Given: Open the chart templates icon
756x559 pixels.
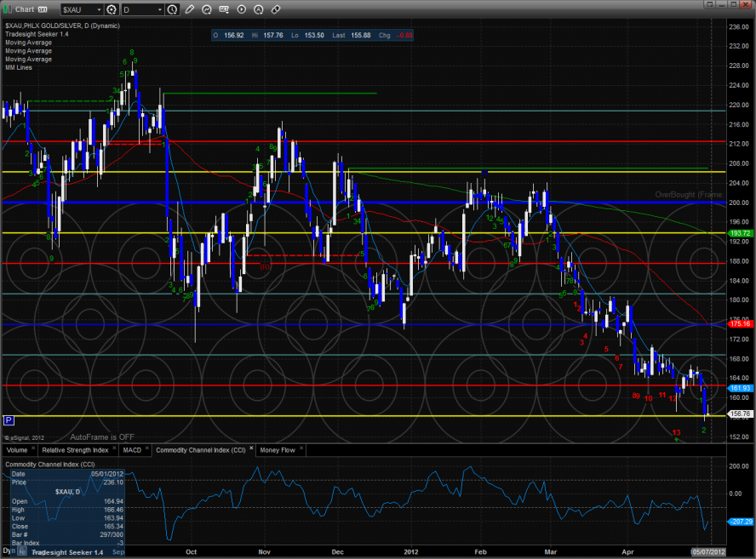Looking at the screenshot, I should 224,9.
